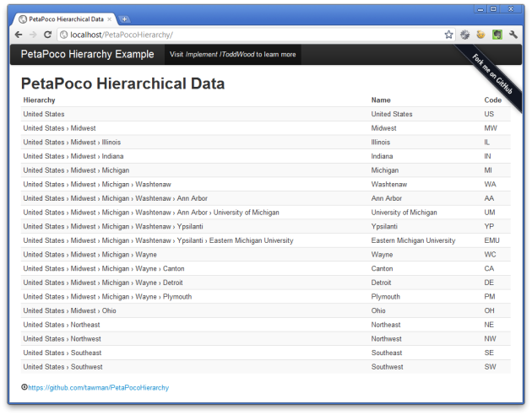
Task: Go back using the browser back arrow
Action: [19, 35]
